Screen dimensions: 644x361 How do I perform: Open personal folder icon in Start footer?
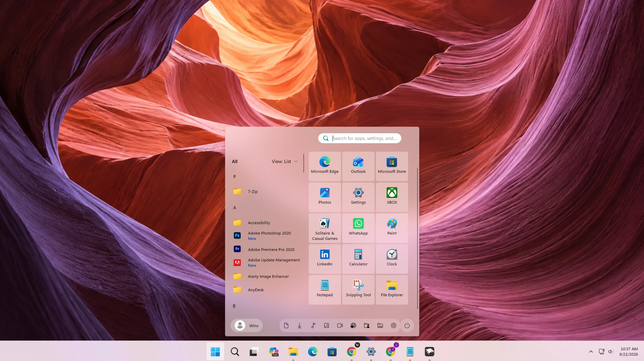point(367,325)
